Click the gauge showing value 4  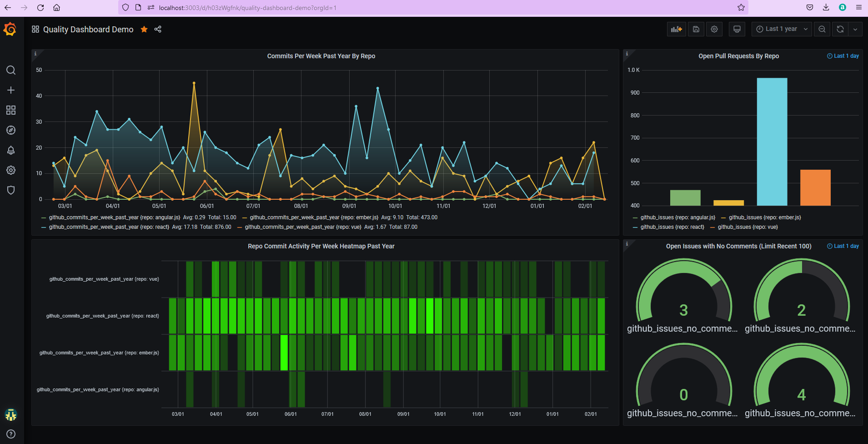pos(801,376)
